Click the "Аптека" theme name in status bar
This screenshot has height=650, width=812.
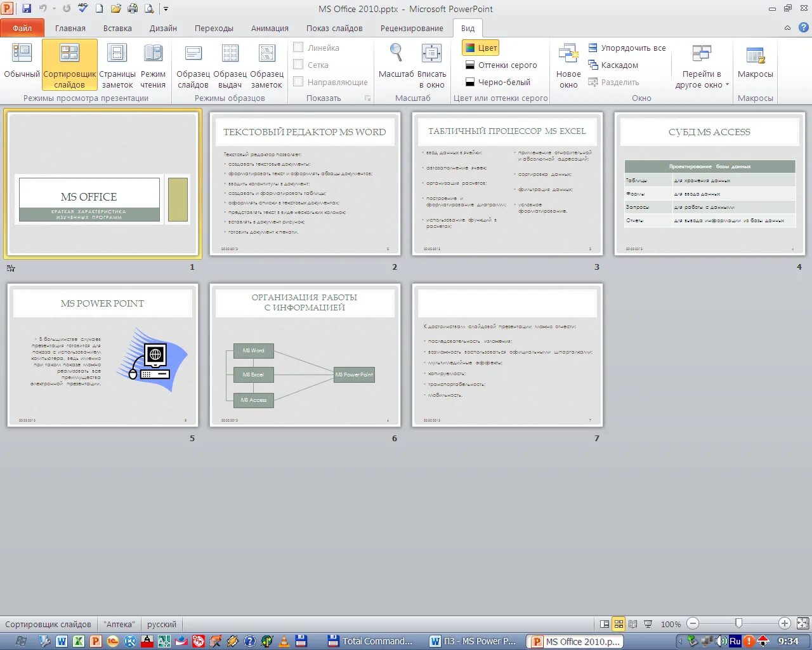(119, 624)
